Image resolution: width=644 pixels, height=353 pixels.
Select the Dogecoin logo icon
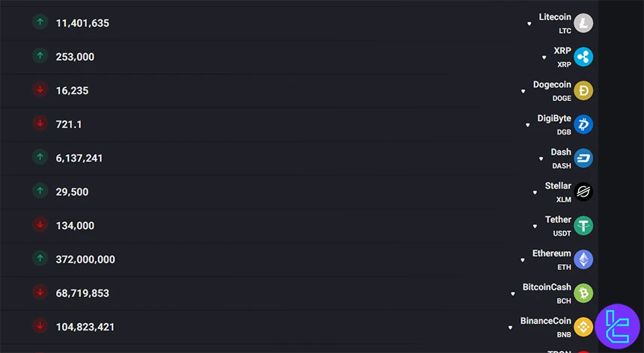tap(583, 90)
